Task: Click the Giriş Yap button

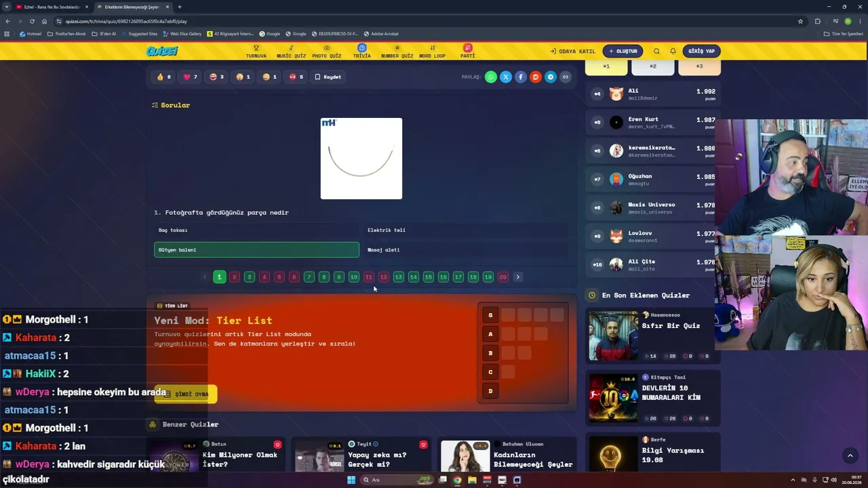Action: [x=701, y=52]
